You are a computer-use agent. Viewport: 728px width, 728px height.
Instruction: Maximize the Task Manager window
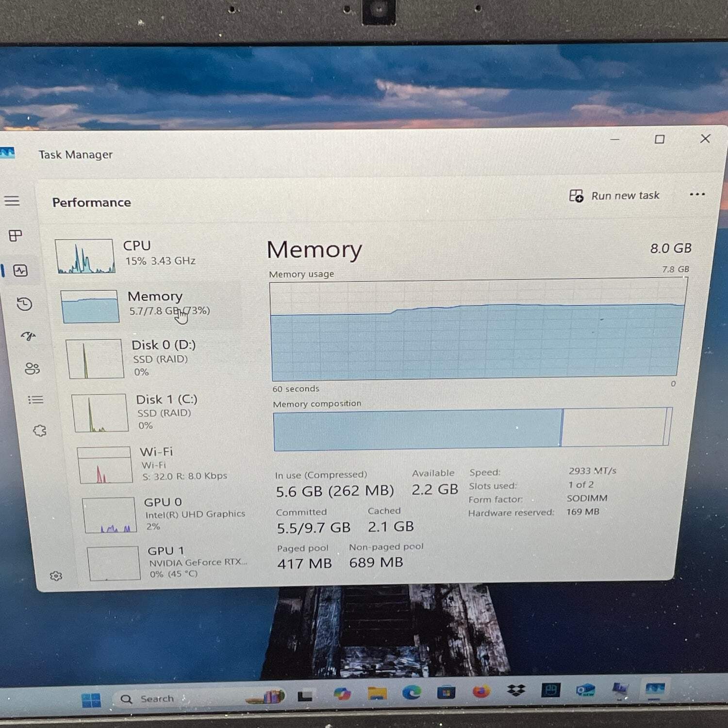pos(660,139)
